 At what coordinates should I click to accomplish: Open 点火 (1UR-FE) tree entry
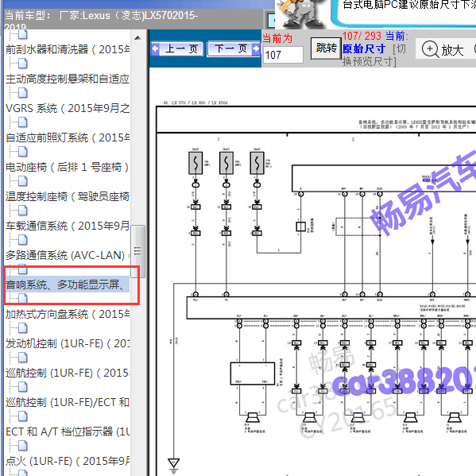pyautogui.click(x=68, y=462)
